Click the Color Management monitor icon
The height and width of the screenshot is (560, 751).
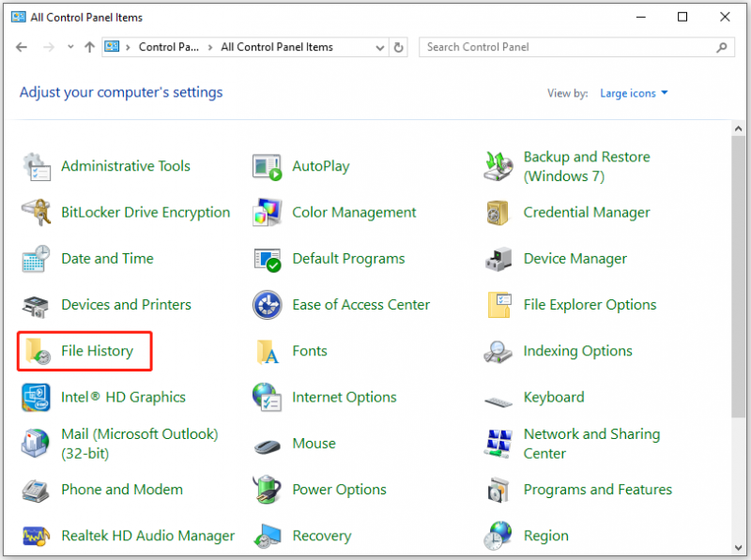coord(268,213)
